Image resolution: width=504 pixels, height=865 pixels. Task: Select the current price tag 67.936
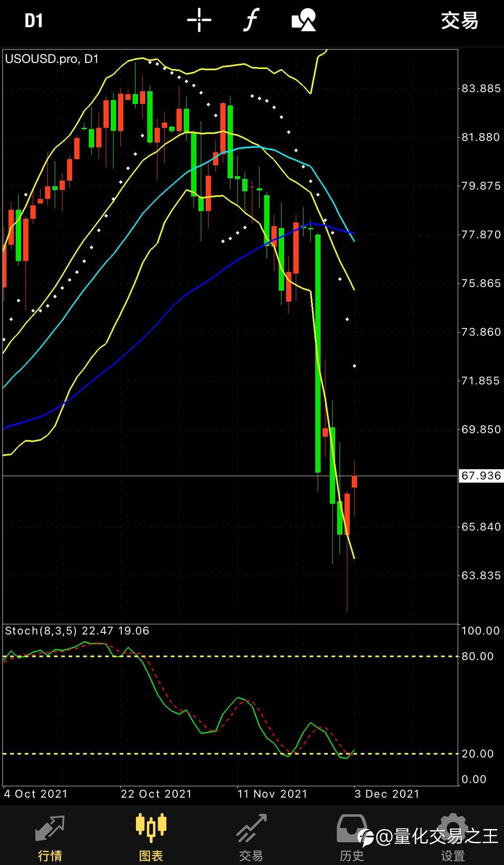481,475
